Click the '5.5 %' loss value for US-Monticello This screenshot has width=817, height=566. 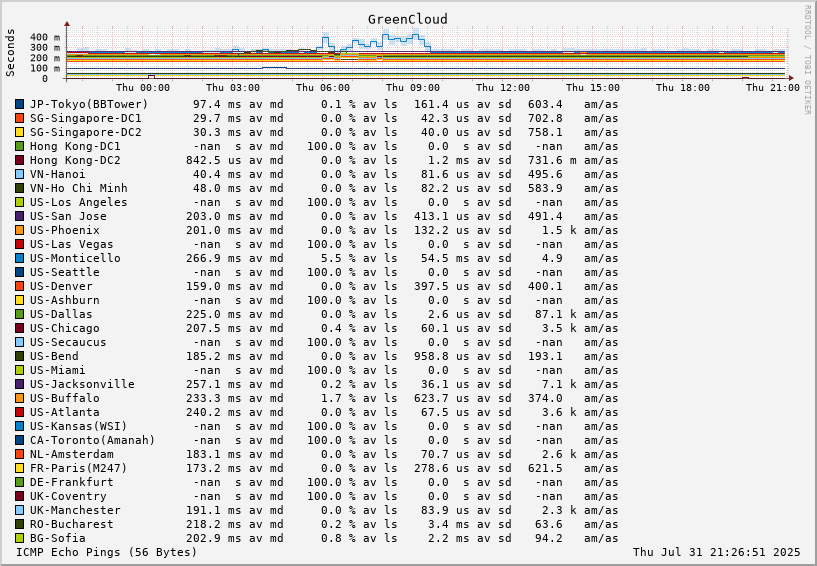(338, 258)
